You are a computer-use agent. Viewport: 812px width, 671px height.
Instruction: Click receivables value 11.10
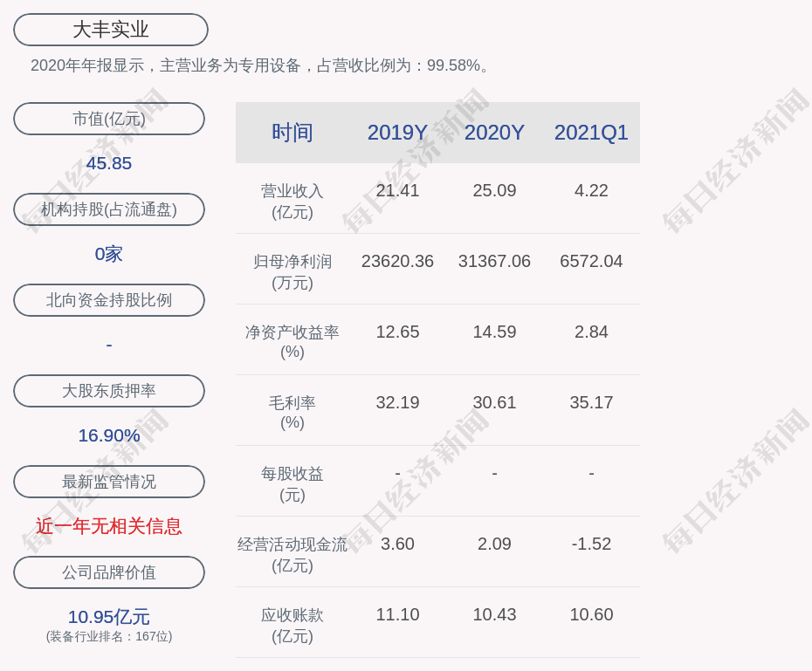(x=397, y=614)
